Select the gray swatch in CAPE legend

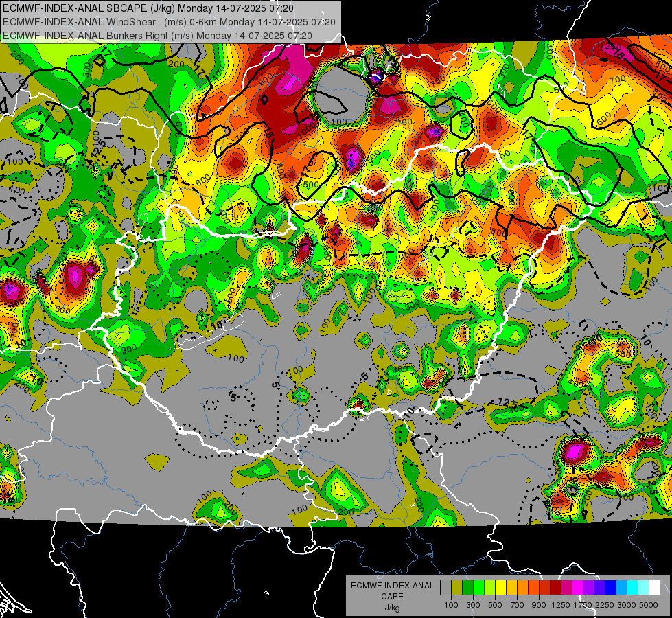(445, 587)
